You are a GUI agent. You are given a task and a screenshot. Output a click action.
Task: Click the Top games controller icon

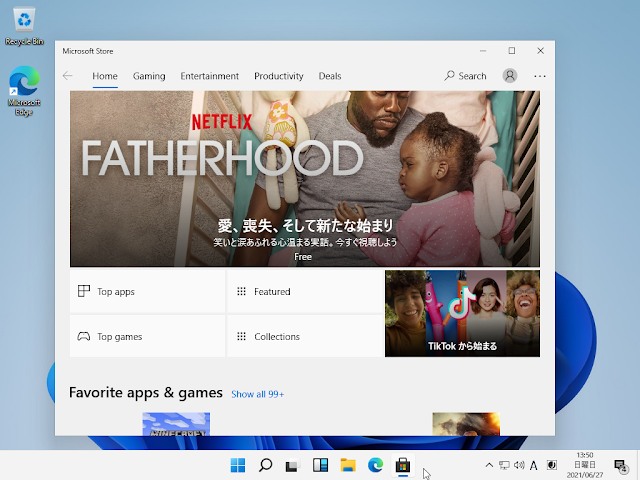pyautogui.click(x=84, y=336)
